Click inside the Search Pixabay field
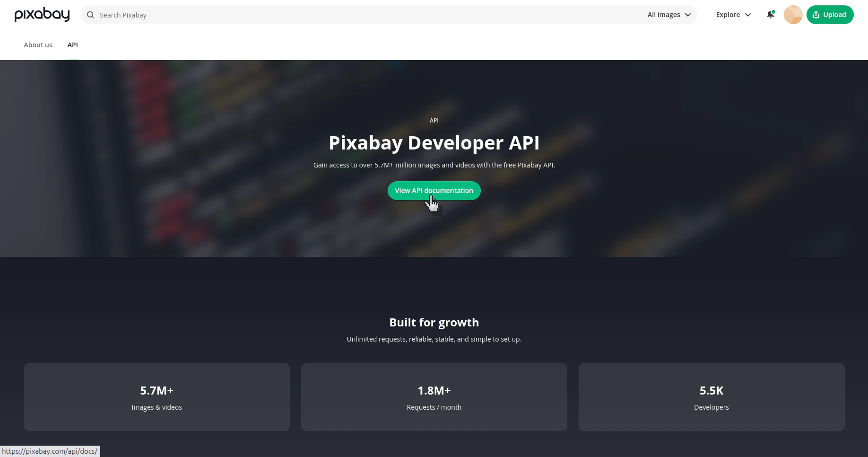The width and height of the screenshot is (868, 457). [x=284, y=15]
